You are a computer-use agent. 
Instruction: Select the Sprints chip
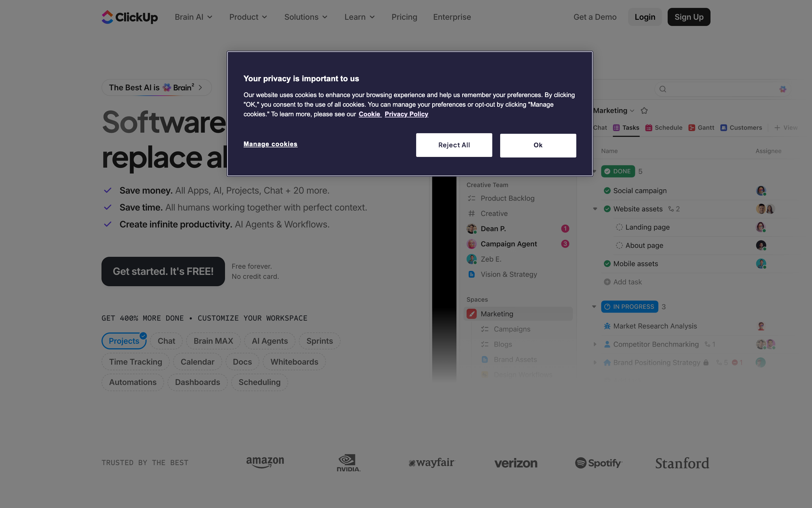[x=319, y=341]
